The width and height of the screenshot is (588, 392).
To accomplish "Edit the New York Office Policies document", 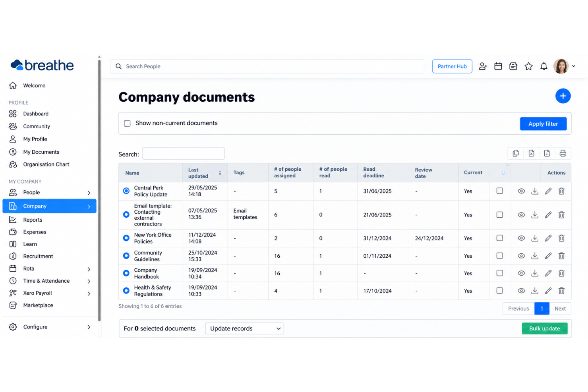I will click(x=548, y=238).
